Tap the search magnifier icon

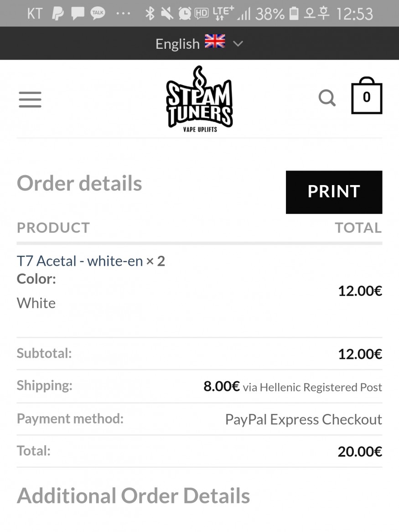tap(326, 98)
